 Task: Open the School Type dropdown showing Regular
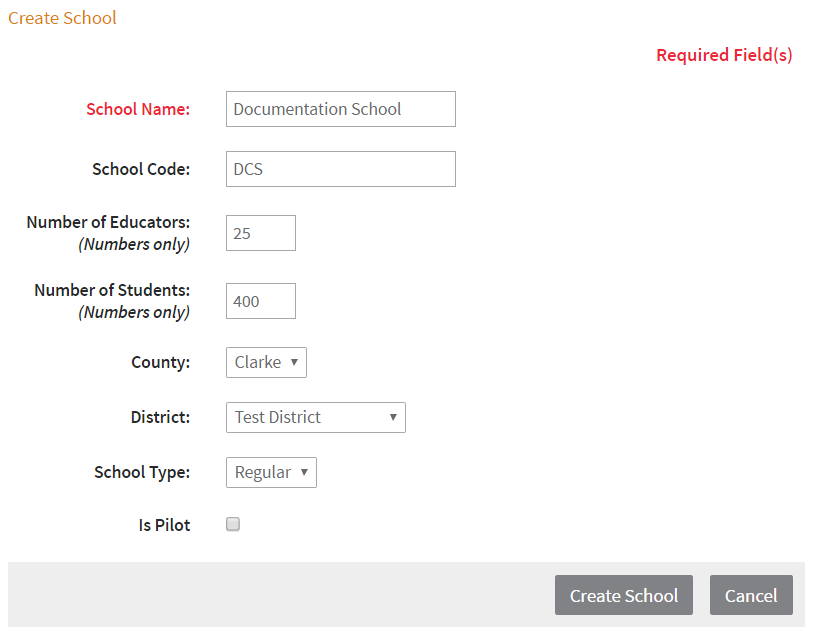click(271, 472)
